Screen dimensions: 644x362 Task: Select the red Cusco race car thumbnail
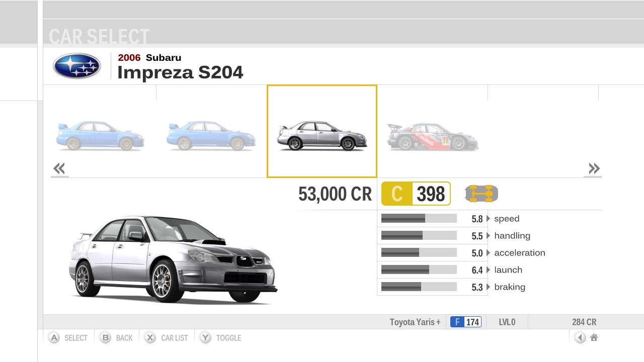[x=433, y=136]
